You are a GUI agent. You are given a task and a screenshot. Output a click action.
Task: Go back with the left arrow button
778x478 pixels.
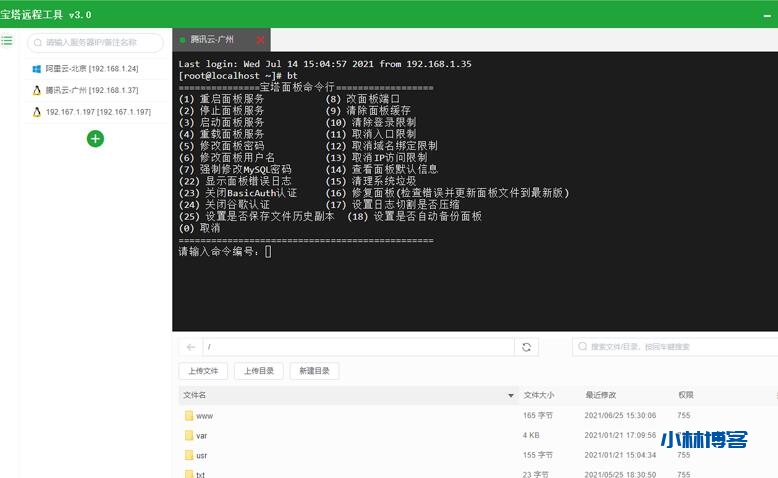[x=191, y=347]
